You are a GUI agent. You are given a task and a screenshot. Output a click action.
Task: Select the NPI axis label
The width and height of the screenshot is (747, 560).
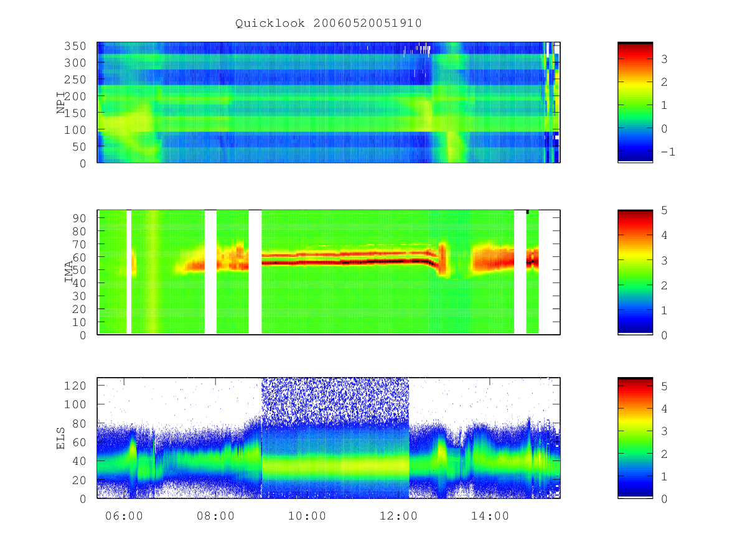click(61, 103)
